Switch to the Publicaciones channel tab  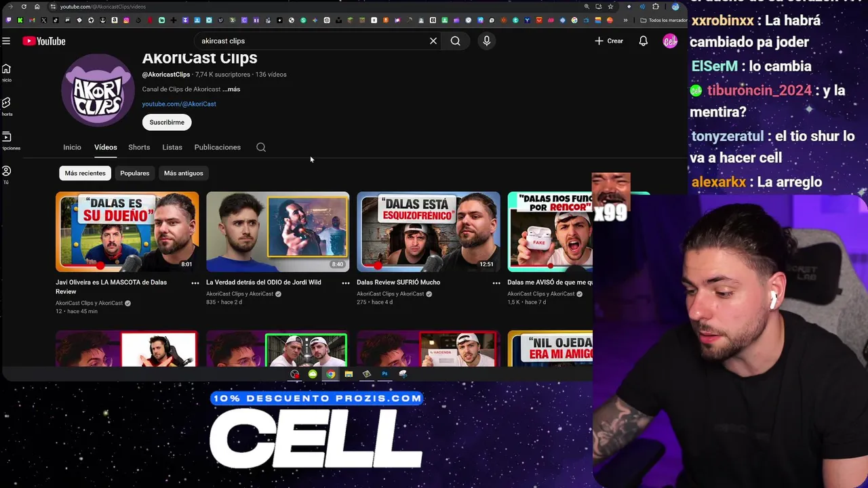click(x=218, y=147)
